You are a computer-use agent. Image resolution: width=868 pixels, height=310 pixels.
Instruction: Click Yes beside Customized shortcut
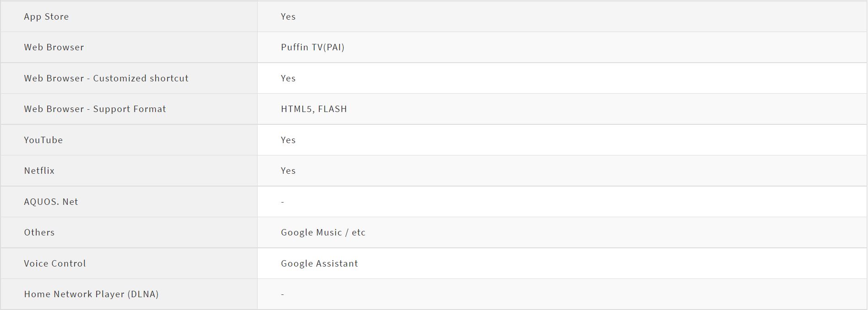pos(288,78)
